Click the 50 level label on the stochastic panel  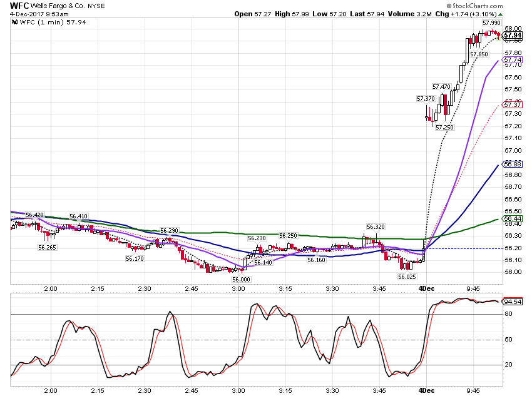[x=508, y=340]
